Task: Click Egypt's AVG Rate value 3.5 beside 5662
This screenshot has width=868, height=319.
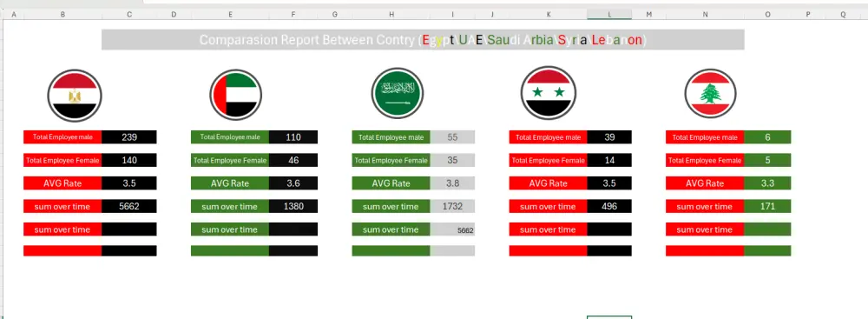Action: tap(129, 183)
